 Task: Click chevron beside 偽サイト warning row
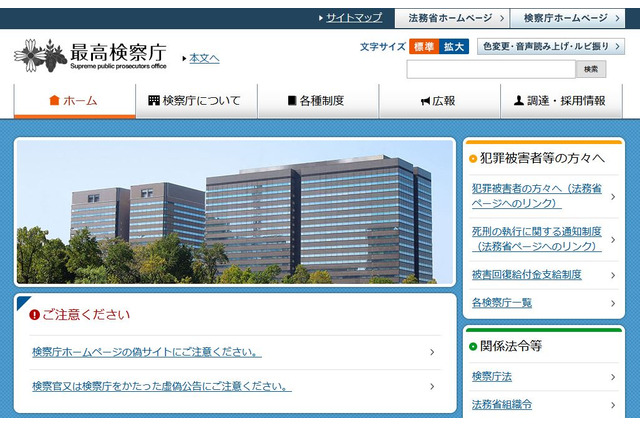[432, 352]
